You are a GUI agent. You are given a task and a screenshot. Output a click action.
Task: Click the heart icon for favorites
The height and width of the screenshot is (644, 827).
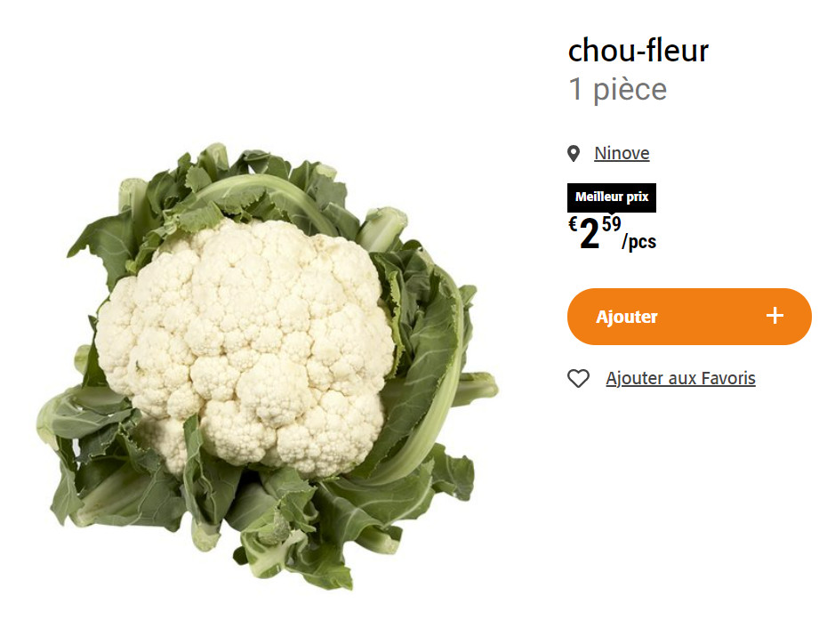point(578,378)
